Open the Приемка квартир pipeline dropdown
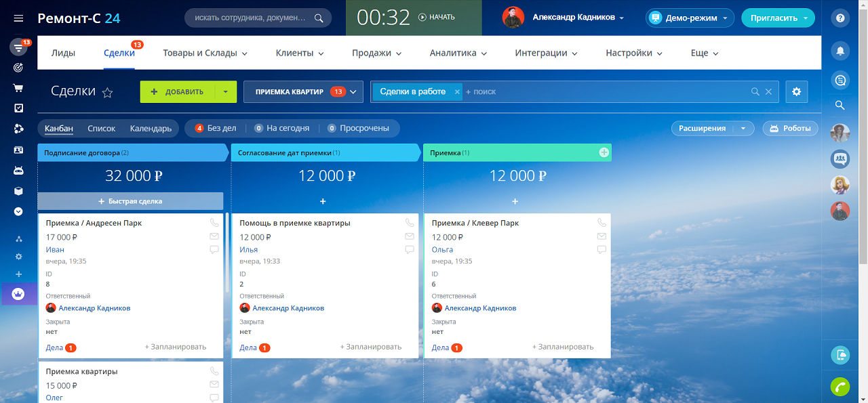 pos(303,91)
